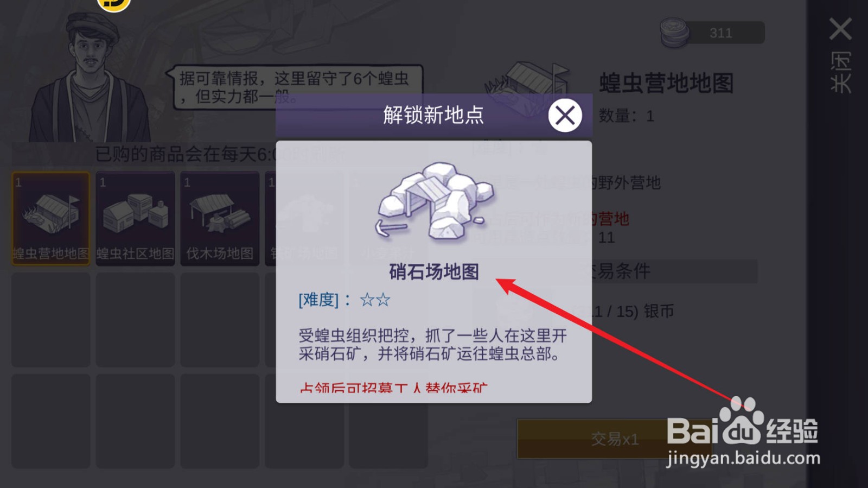Click the 蝗虫营地地图 heading on right panel
The height and width of the screenshot is (488, 868).
[666, 84]
